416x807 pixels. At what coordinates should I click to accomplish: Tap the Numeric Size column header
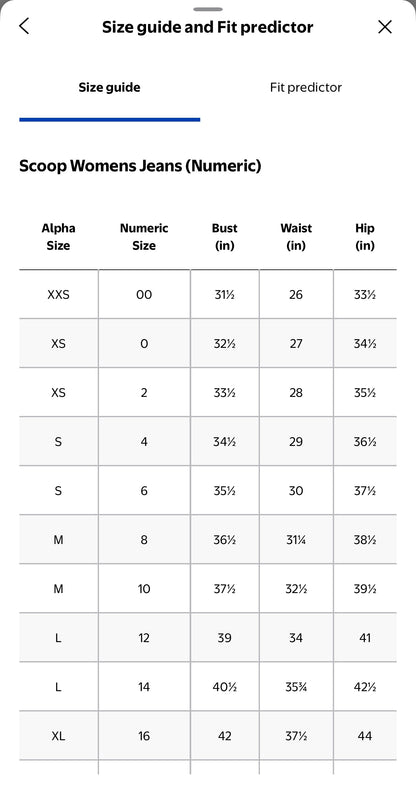144,237
